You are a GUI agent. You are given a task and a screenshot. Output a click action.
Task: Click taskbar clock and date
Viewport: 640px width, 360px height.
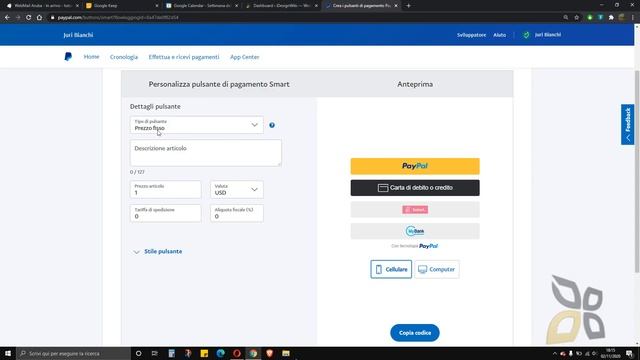click(x=611, y=353)
